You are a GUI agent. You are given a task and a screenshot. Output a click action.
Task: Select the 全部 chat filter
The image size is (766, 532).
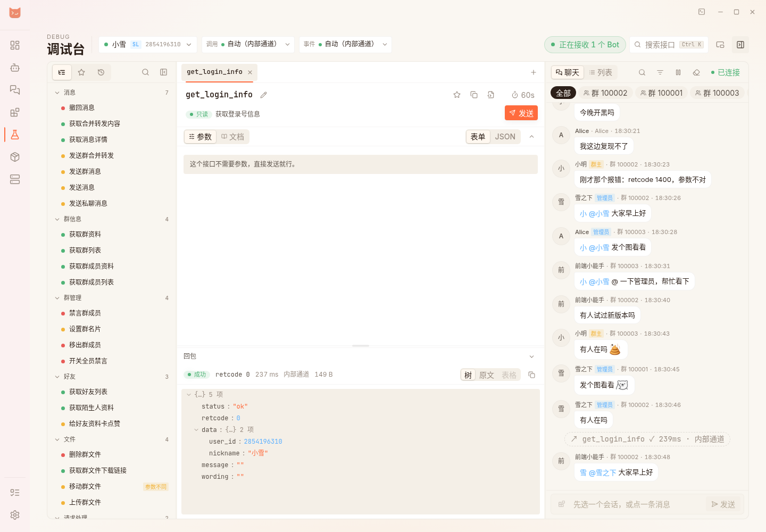point(563,93)
